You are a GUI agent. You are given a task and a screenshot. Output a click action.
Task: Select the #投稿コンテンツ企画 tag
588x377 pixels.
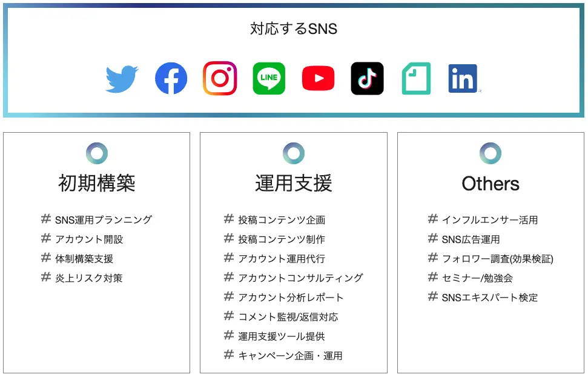(x=274, y=219)
